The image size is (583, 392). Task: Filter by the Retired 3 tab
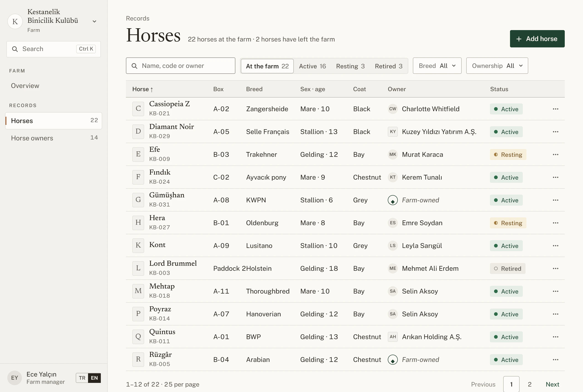click(x=389, y=66)
